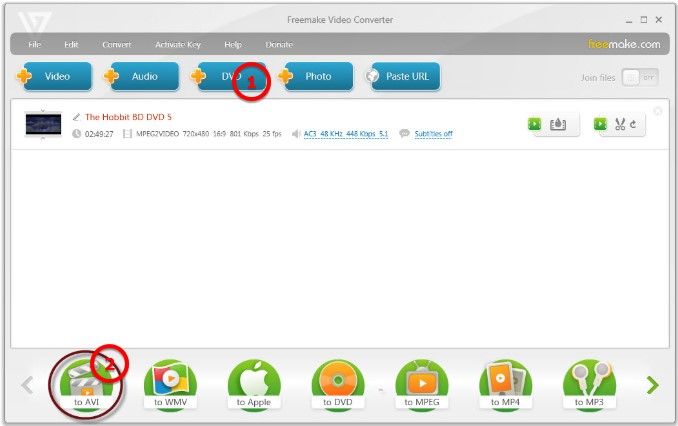
Task: Click The Hobbit video thumbnail
Action: (43, 125)
